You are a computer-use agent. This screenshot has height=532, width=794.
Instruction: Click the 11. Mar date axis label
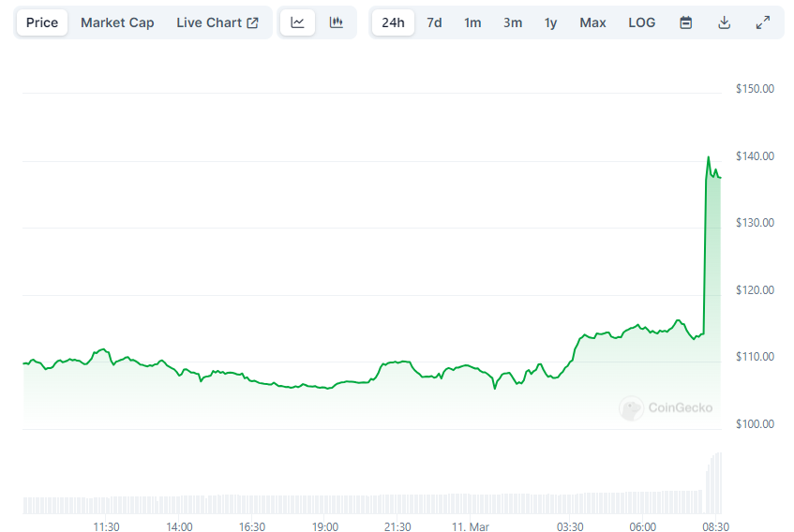(470, 527)
